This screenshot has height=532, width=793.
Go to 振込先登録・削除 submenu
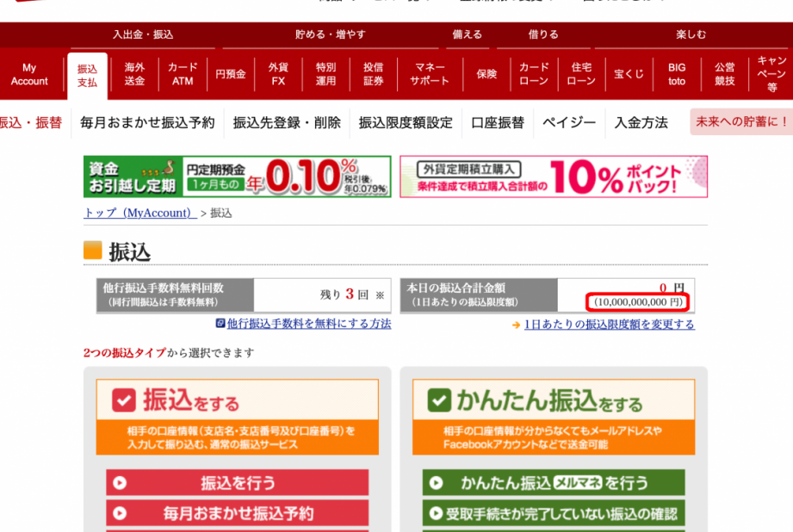pyautogui.click(x=287, y=122)
